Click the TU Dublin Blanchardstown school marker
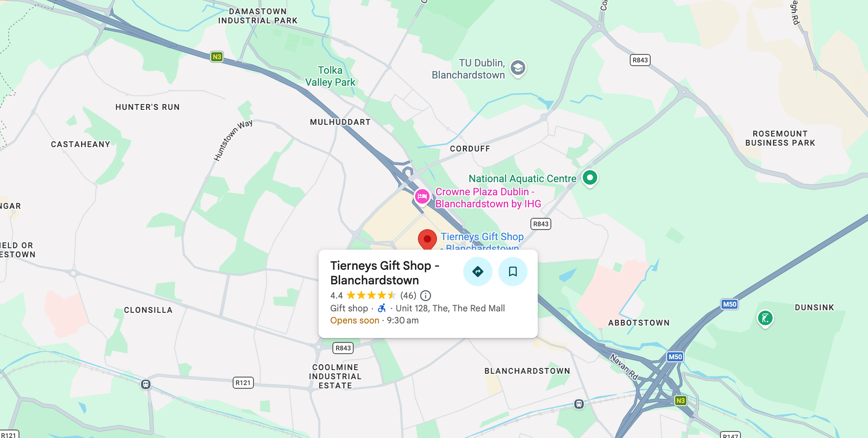 pyautogui.click(x=518, y=68)
